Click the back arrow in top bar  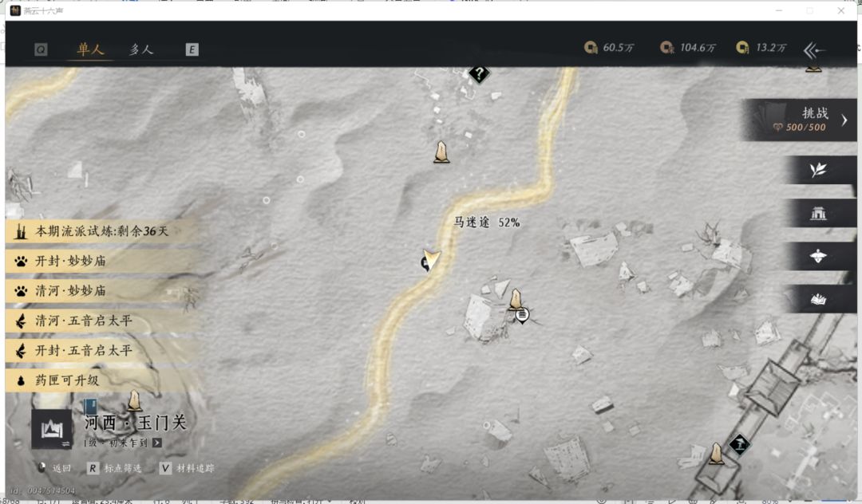pos(814,50)
